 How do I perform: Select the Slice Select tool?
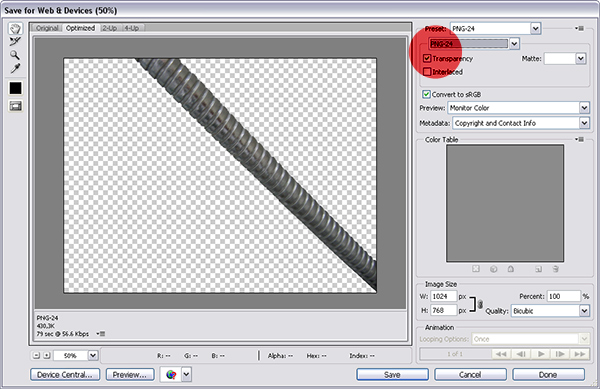(15, 42)
